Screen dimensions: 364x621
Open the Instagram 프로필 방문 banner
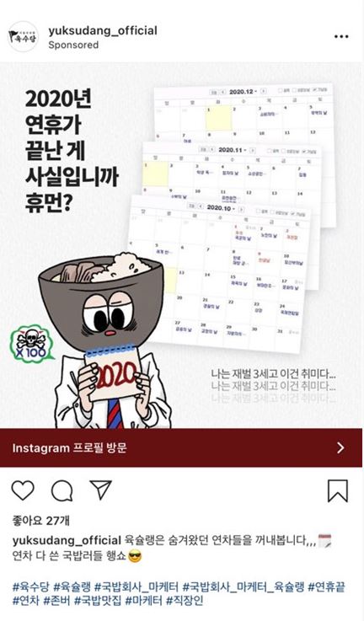[x=182, y=448]
